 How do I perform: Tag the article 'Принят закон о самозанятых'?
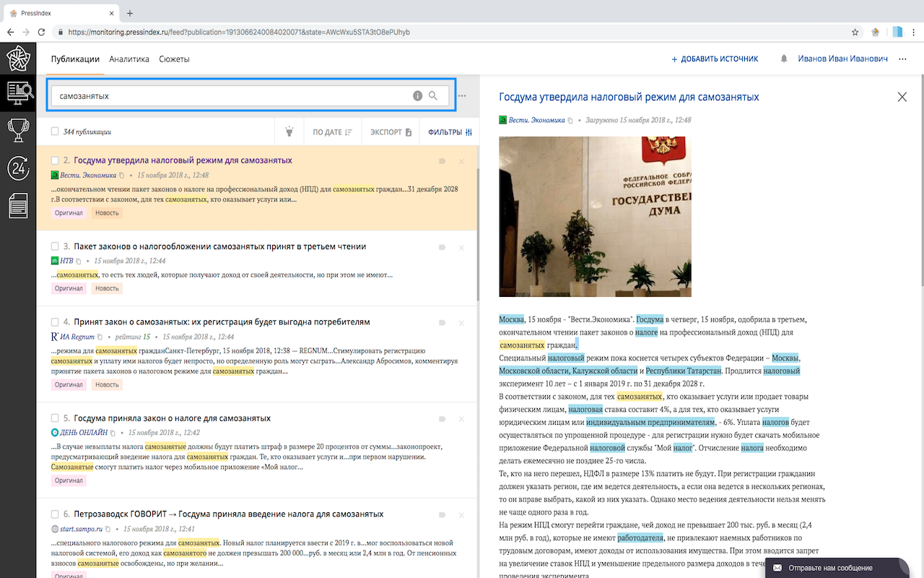coord(442,322)
